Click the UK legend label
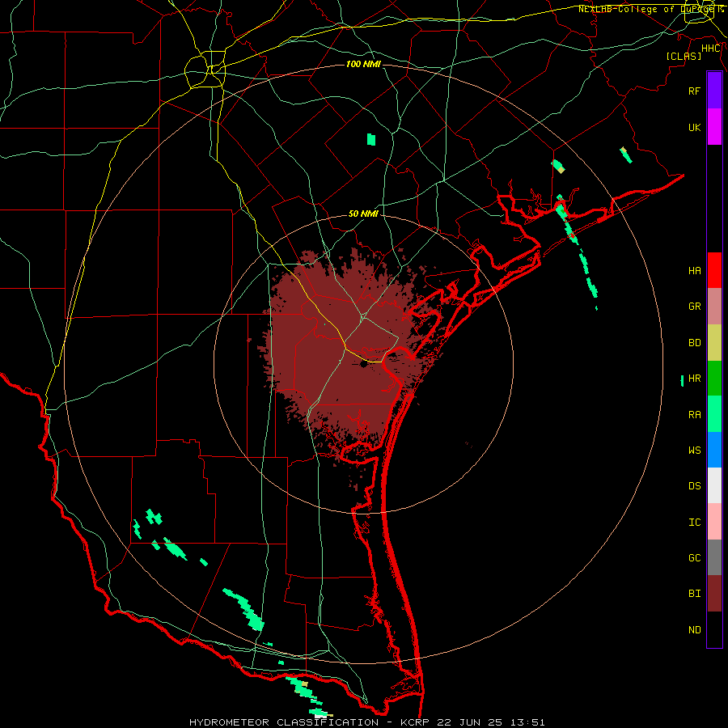 click(695, 127)
